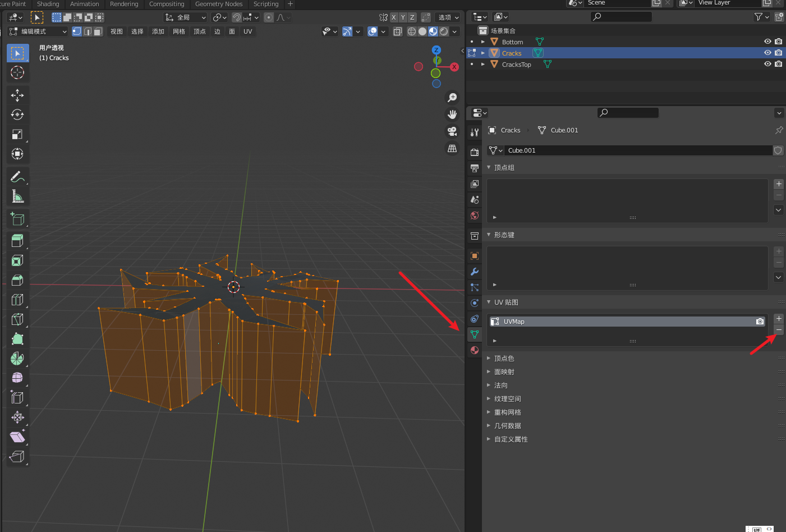
Task: Open the Material properties tab
Action: click(x=475, y=350)
